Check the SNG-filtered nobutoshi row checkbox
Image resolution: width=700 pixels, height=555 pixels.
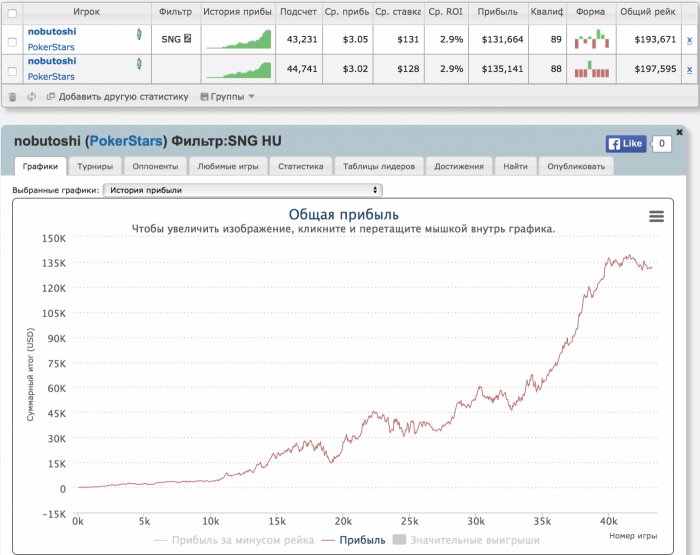[x=12, y=42]
